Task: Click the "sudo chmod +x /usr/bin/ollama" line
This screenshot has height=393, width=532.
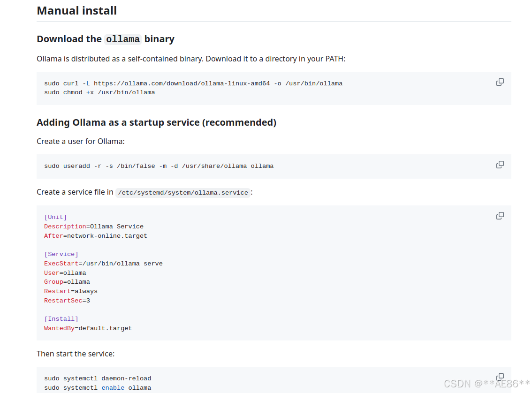Action: (x=99, y=92)
